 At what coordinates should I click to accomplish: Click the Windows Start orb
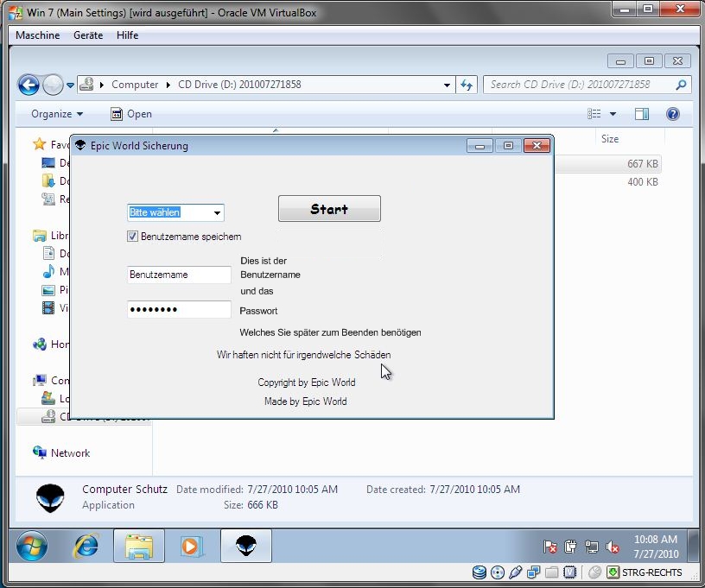point(32,546)
